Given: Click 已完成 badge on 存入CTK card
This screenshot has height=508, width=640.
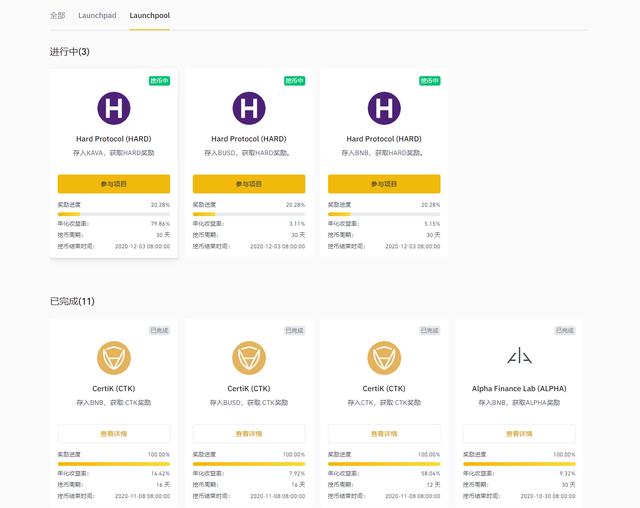Looking at the screenshot, I should coord(430,331).
